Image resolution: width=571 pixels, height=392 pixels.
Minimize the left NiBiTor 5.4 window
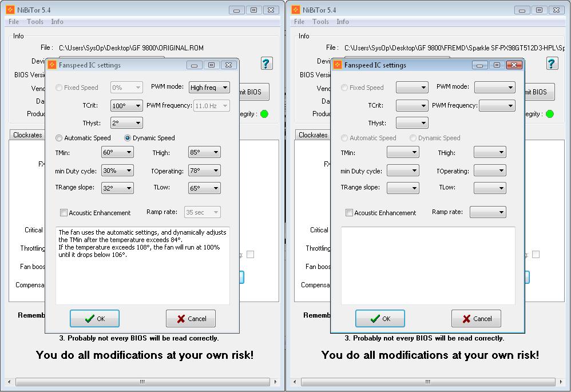click(x=237, y=10)
